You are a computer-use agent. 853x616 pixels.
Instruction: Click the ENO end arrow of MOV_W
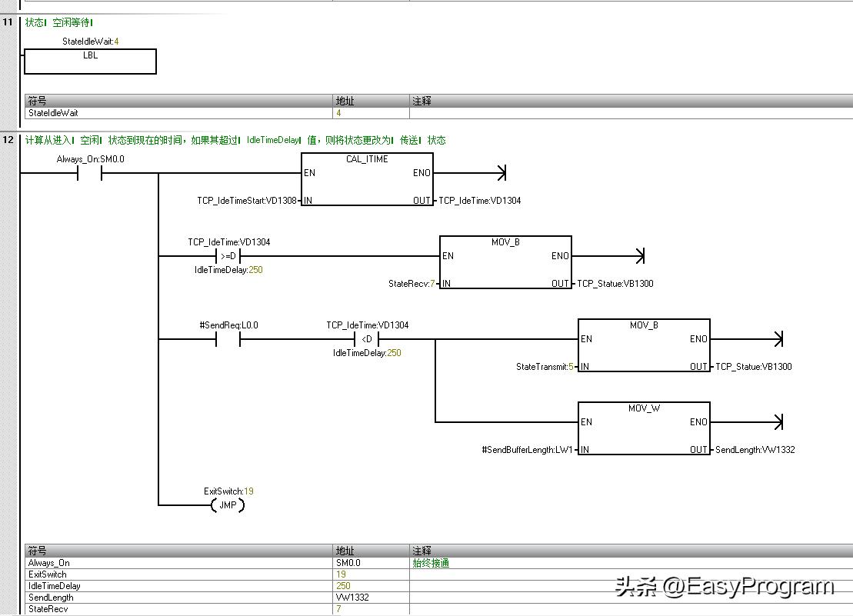[x=778, y=422]
